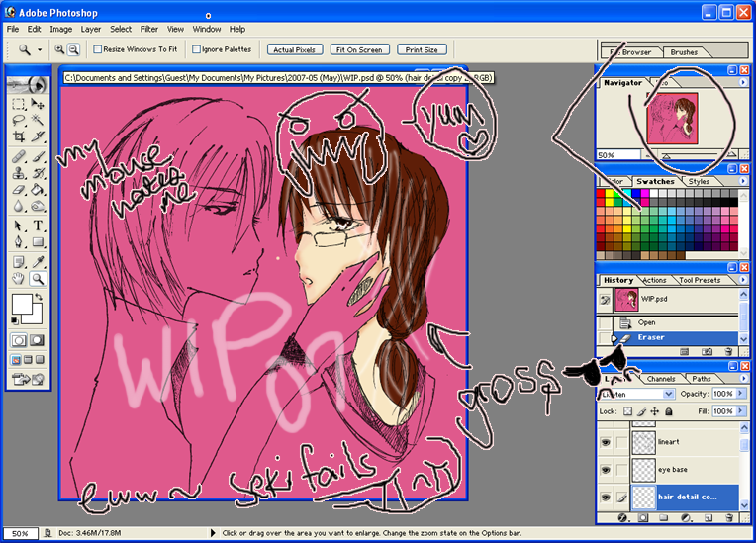The height and width of the screenshot is (543, 756).
Task: Click the Actual Pixels button
Action: [294, 49]
